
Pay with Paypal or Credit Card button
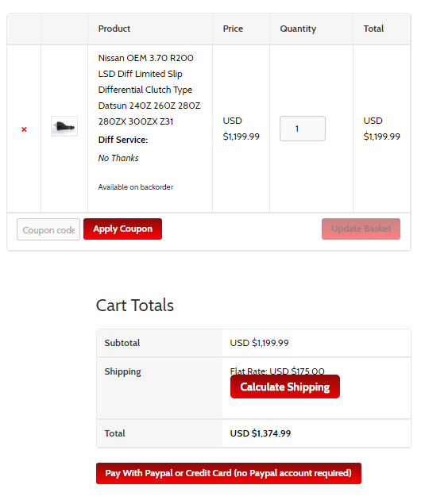(229, 474)
